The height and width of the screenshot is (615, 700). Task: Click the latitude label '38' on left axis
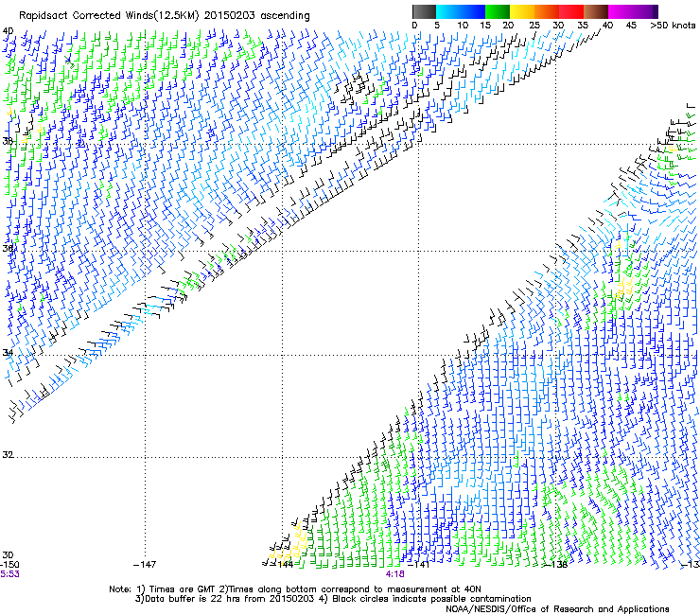(x=8, y=141)
